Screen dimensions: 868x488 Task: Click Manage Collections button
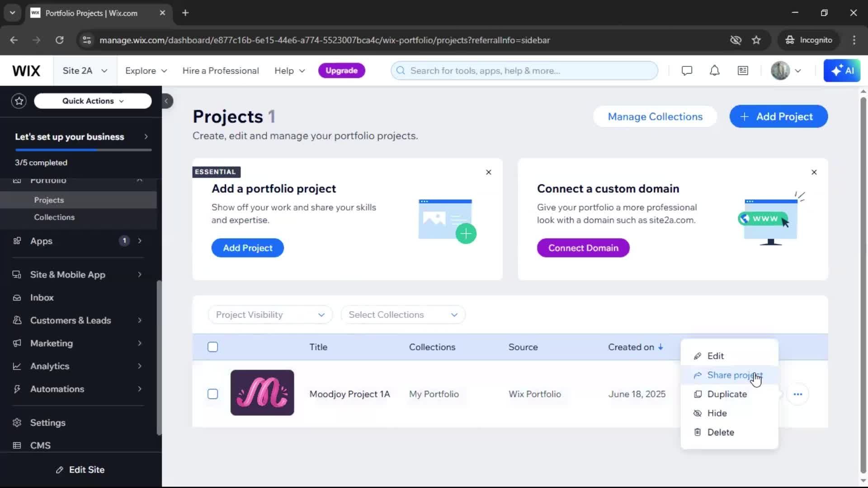655,117
